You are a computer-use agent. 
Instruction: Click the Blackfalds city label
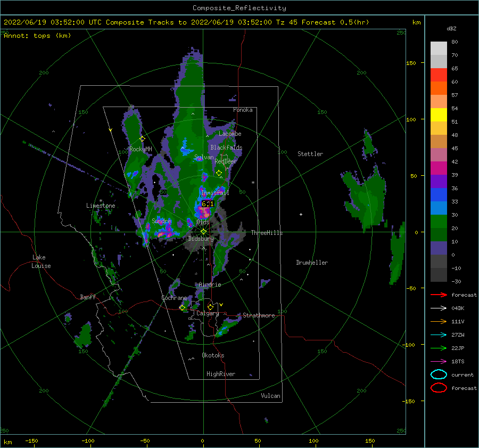(x=226, y=148)
